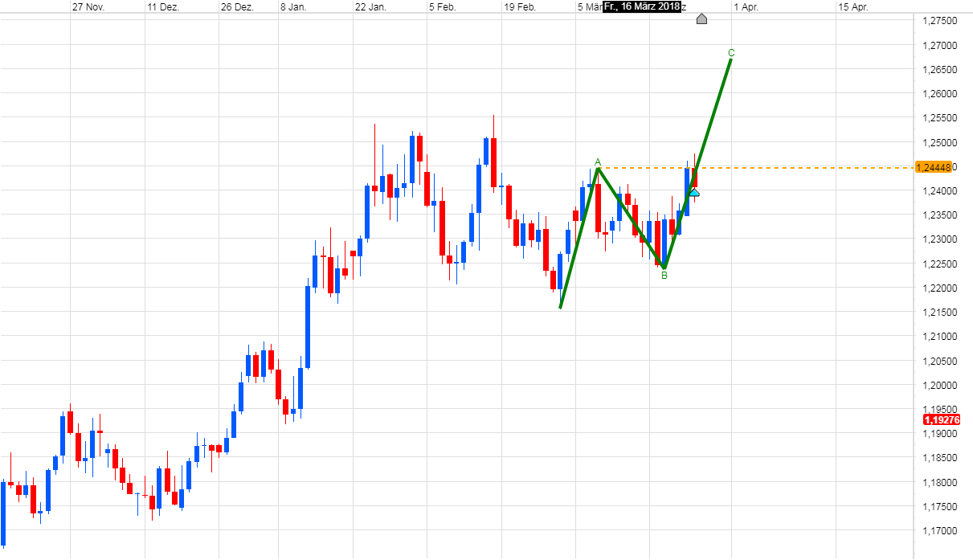Select the point C label at the projected target
The width and height of the screenshot is (973, 560).
click(x=730, y=51)
